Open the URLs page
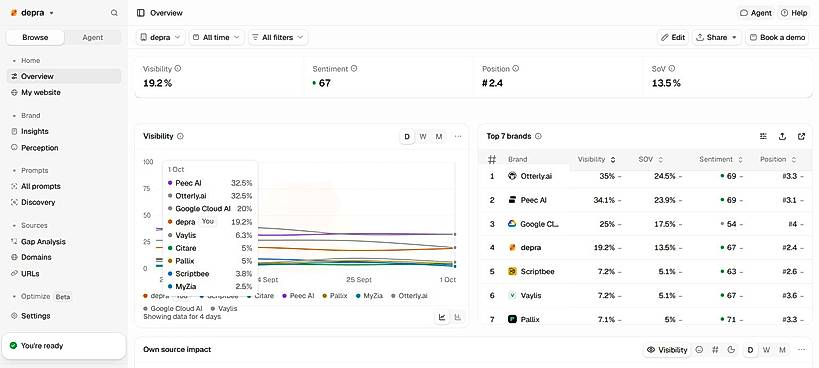 click(x=64, y=274)
